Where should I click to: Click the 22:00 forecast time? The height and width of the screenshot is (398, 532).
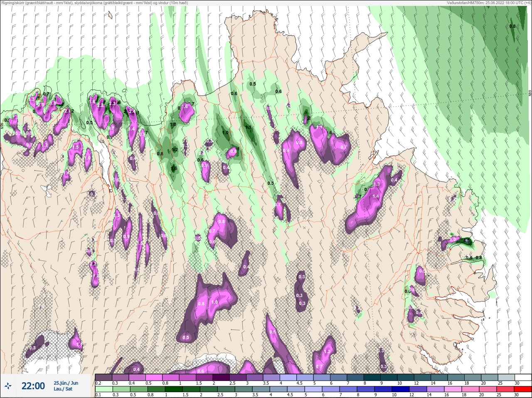pos(33,386)
